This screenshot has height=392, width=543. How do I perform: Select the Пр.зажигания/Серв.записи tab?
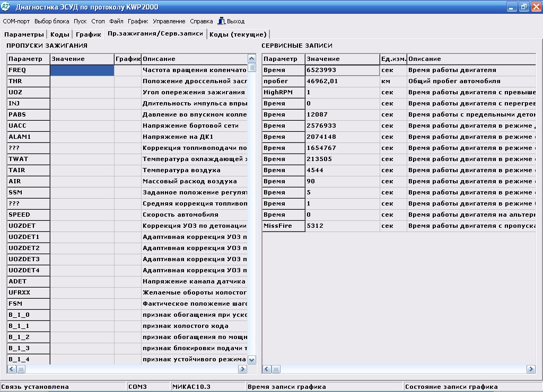point(155,33)
